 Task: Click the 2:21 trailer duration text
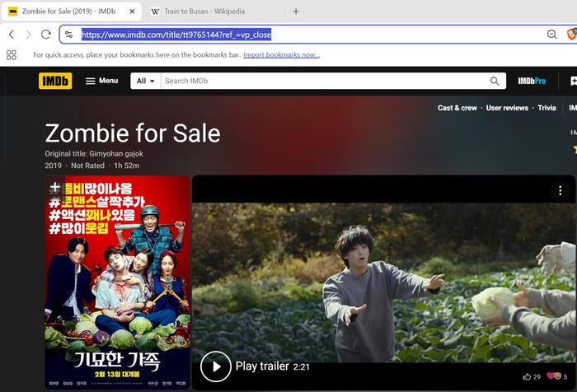[x=302, y=366]
